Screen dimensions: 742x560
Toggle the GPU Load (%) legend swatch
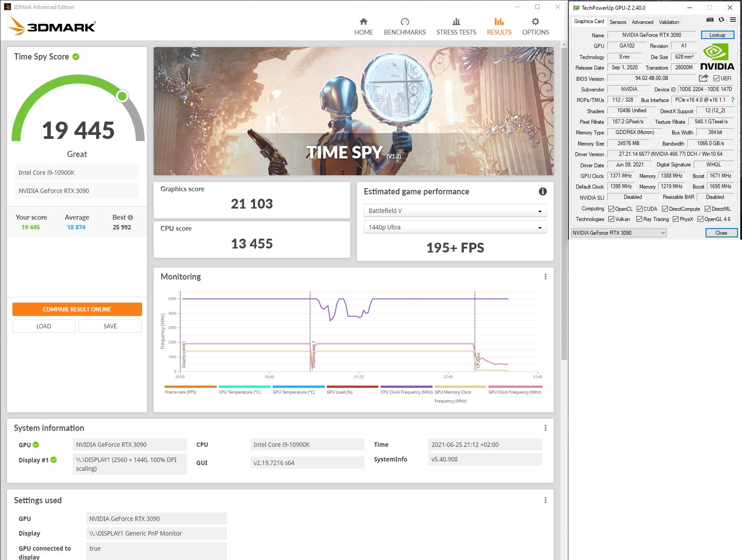(x=353, y=386)
